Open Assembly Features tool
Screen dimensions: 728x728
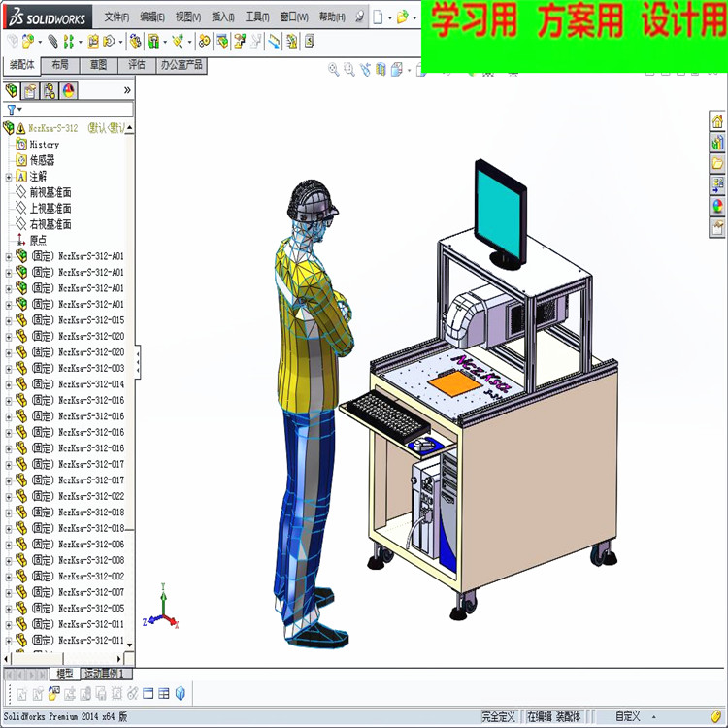click(152, 42)
